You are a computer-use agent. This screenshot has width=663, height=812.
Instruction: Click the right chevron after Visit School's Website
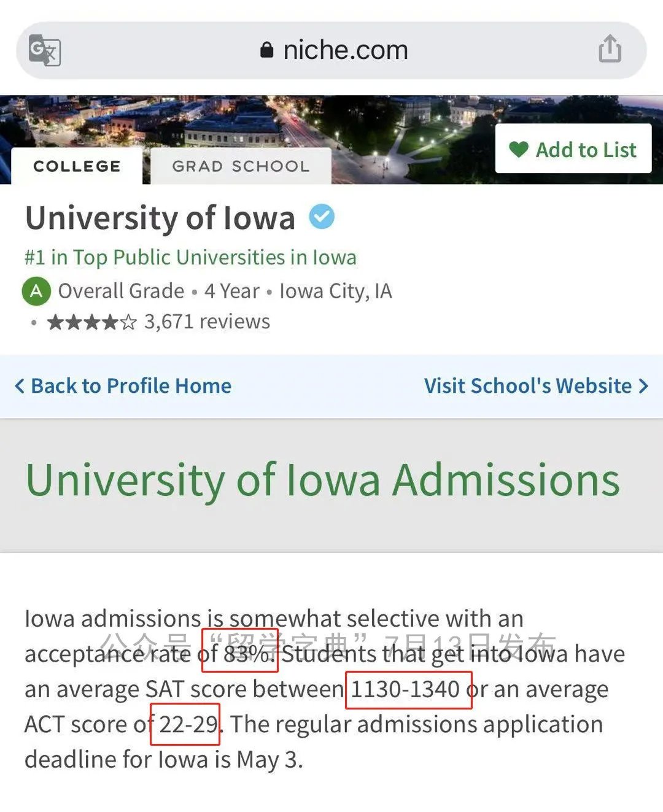(x=643, y=386)
